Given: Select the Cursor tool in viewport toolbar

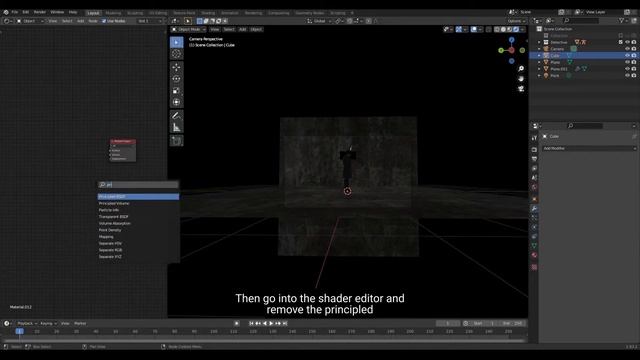Looking at the screenshot, I should click(176, 53).
